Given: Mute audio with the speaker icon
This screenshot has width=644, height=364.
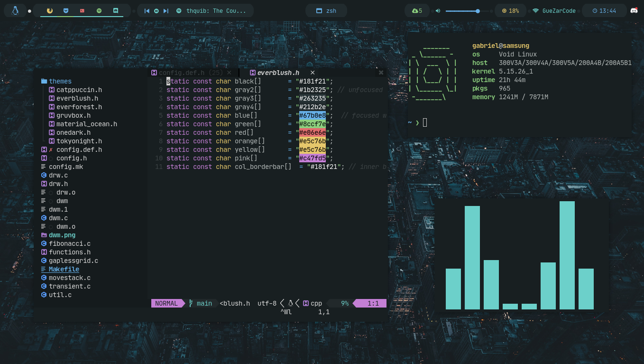Looking at the screenshot, I should 438,10.
